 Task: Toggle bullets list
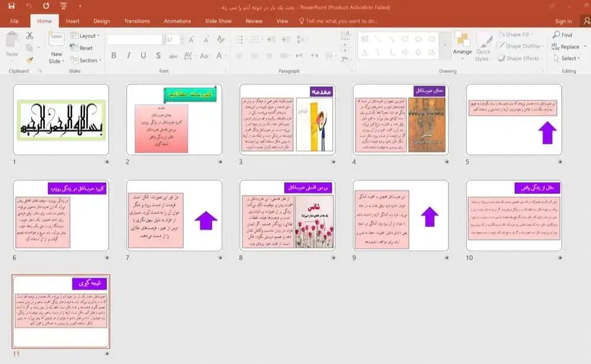click(241, 39)
